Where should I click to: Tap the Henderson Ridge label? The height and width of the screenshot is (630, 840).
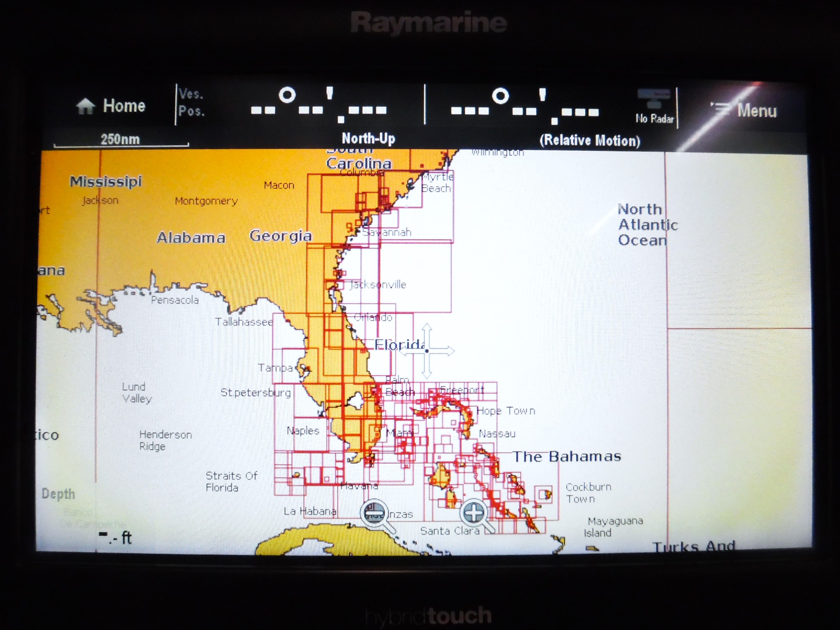(166, 441)
